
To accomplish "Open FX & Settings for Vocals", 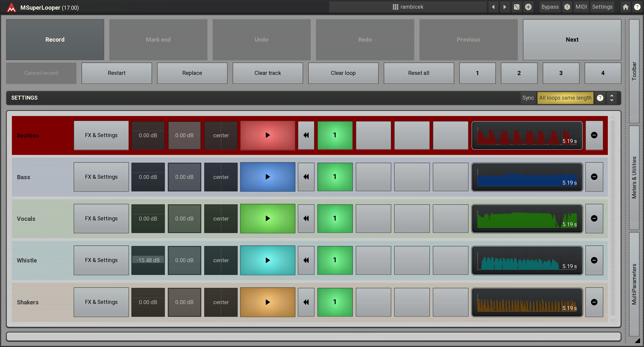I will click(101, 218).
